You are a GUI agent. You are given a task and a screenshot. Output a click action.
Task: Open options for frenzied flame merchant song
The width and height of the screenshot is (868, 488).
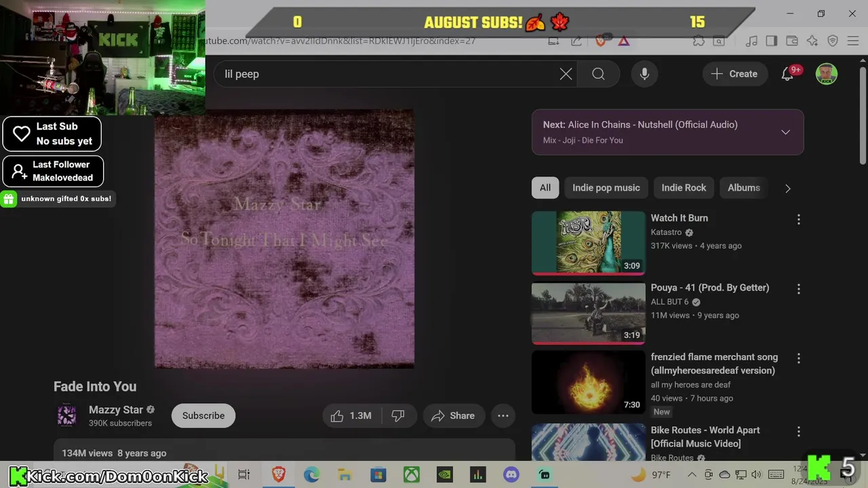pos(798,358)
